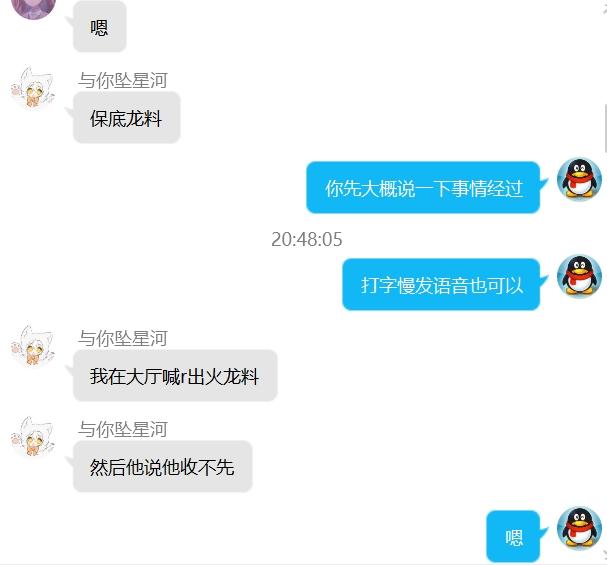Click the scrollbar down arrow at the bottom right
Screen dimensions: 607x565
604,555
